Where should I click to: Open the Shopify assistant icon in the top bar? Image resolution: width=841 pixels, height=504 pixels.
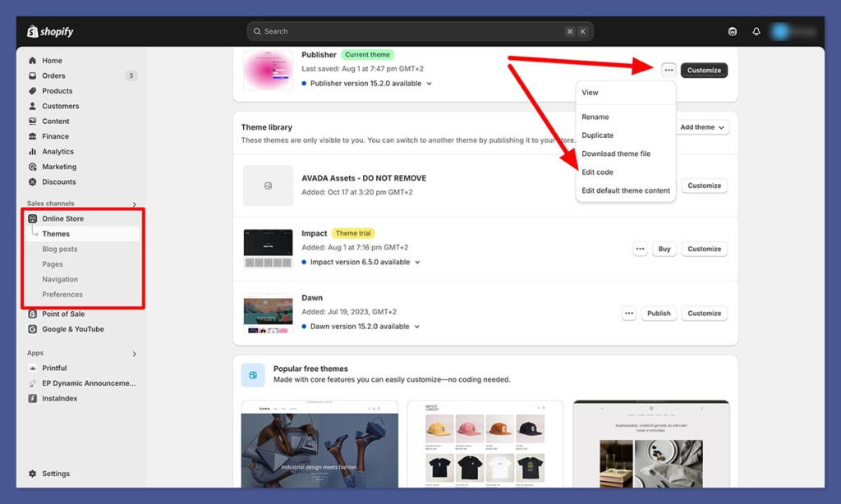pos(732,30)
